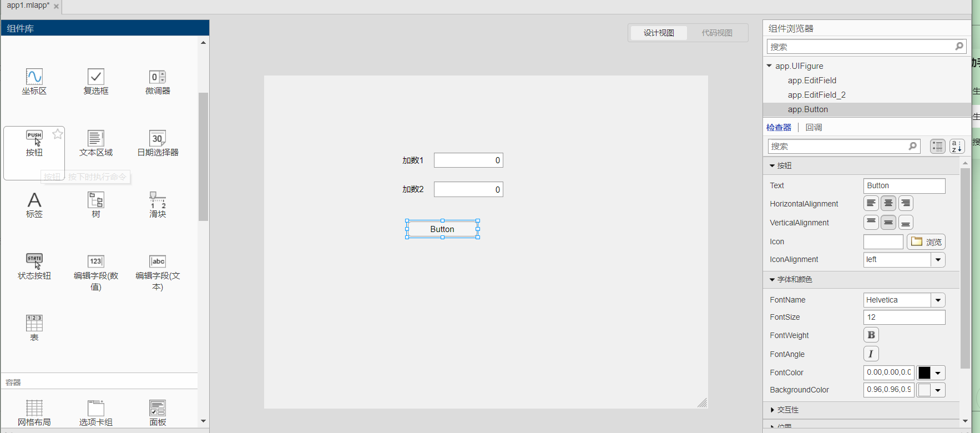The width and height of the screenshot is (980, 433).
Task: Click the Icon path field
Action: pyautogui.click(x=883, y=242)
